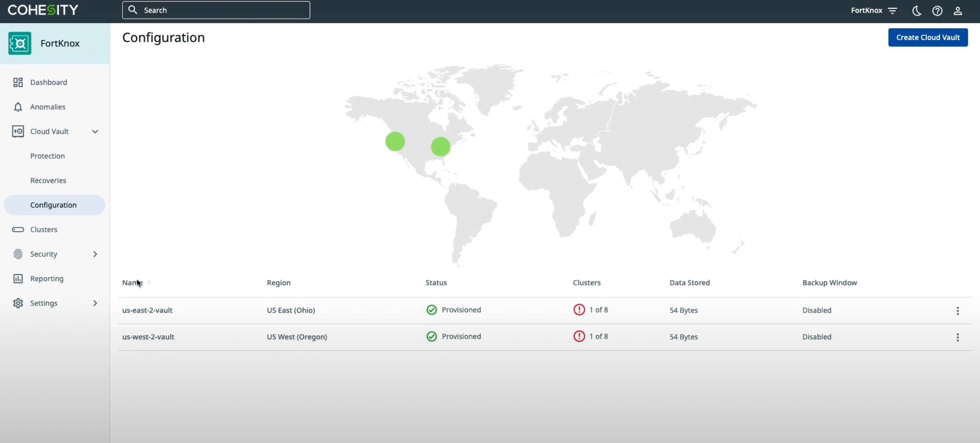Click the 1 of 8 clusters for us-east-2-vault
Viewport: 980px width, 443px height.
(599, 310)
